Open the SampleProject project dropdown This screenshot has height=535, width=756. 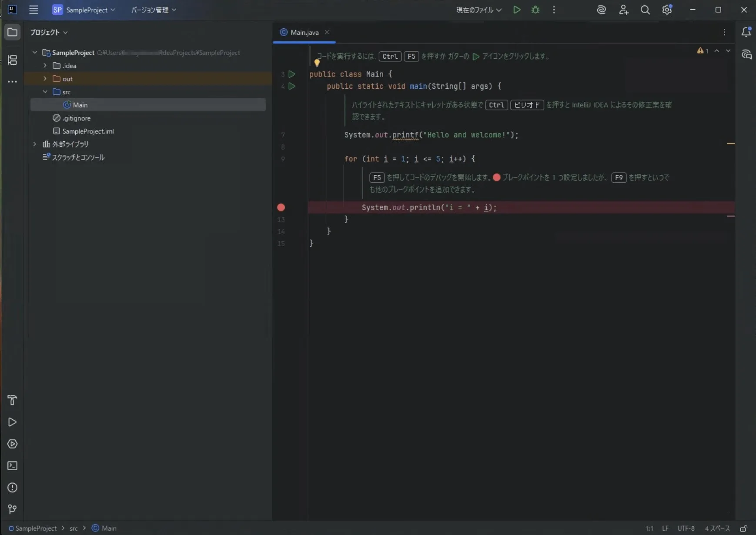[x=84, y=10]
